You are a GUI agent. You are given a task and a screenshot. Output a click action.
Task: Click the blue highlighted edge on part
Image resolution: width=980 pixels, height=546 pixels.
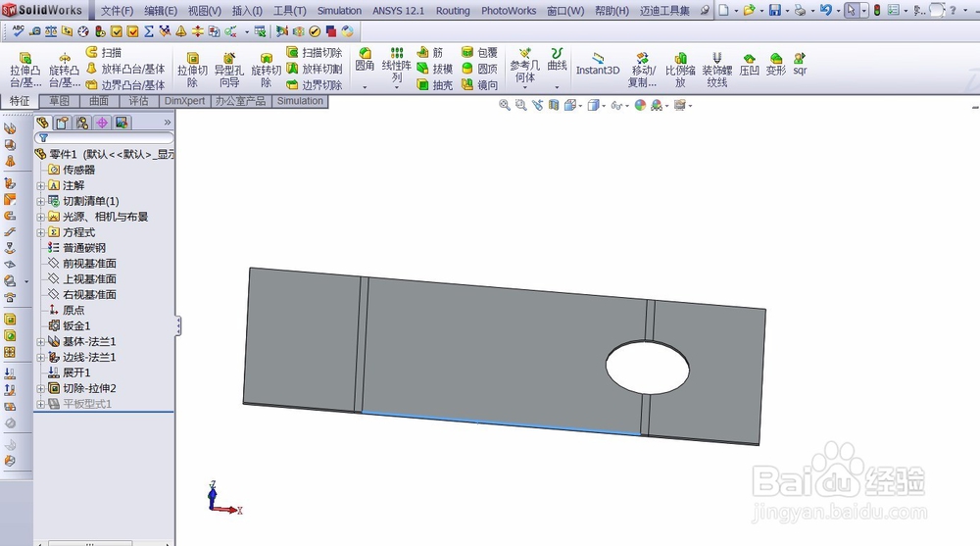pos(501,423)
